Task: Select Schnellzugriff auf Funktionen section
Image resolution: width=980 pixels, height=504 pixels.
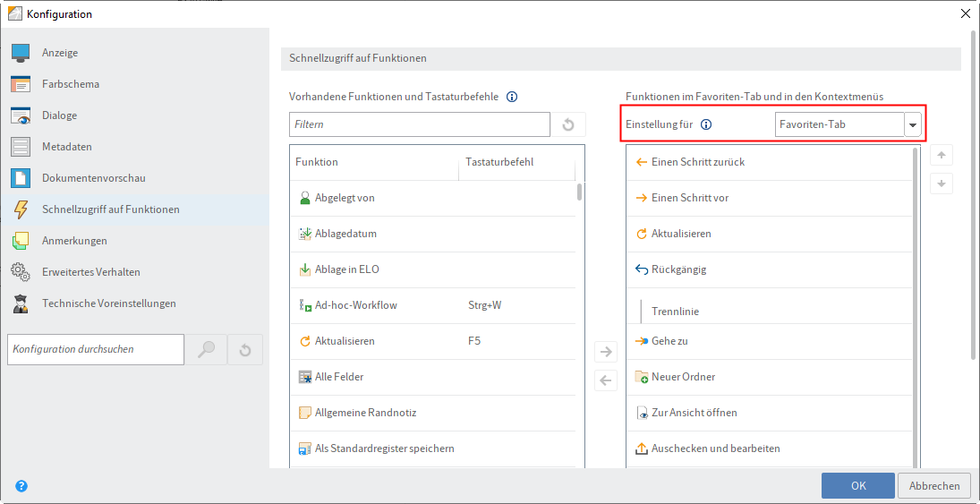Action: point(135,209)
